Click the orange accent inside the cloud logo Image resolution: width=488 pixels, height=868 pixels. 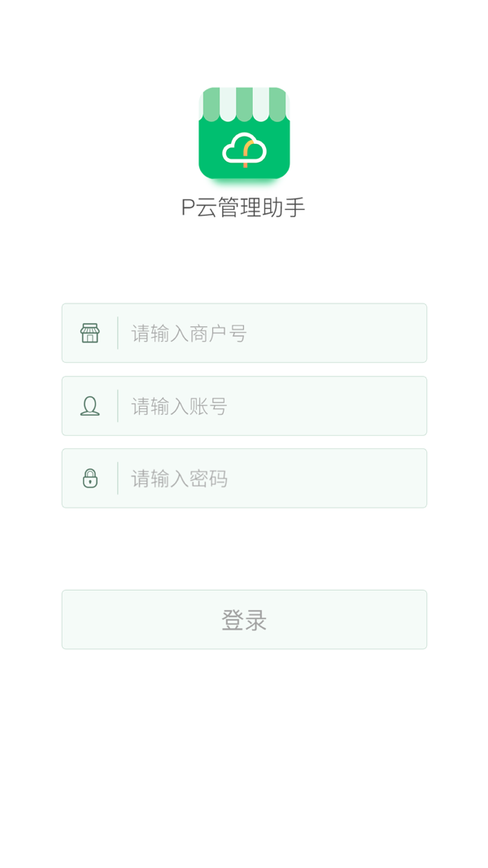coord(246,151)
